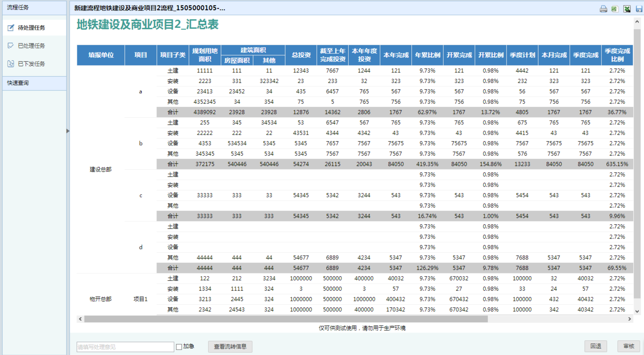
Task: Click the blue floppy disk save icon
Action: [x=639, y=9]
